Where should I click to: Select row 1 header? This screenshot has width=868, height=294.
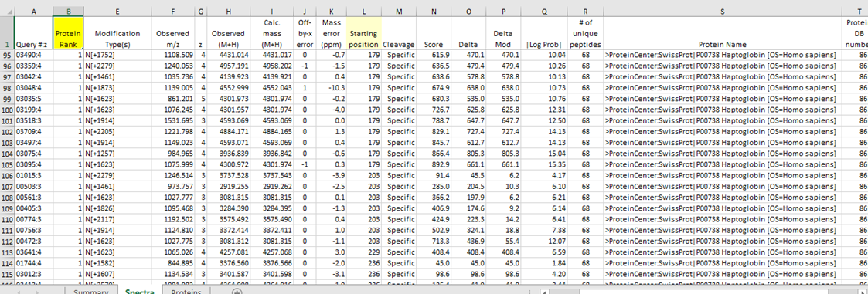tap(7, 33)
